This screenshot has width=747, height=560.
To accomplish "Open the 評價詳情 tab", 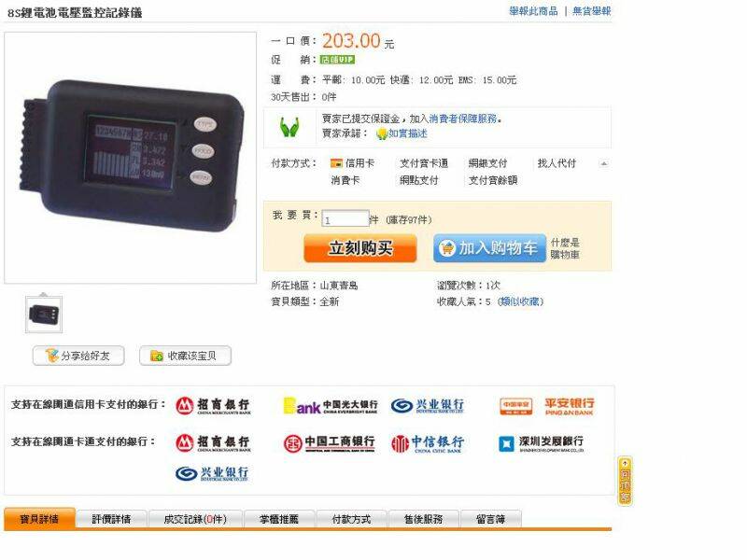I will [111, 519].
